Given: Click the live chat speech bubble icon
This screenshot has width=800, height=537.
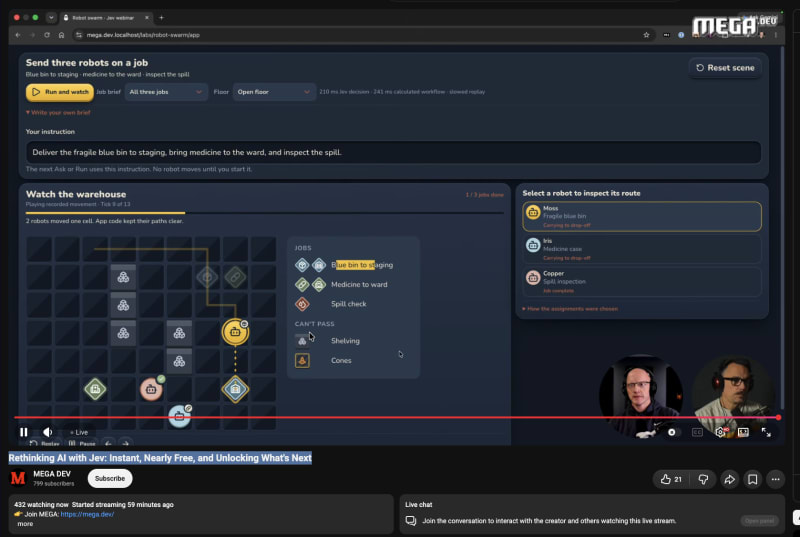Looking at the screenshot, I should (x=411, y=521).
